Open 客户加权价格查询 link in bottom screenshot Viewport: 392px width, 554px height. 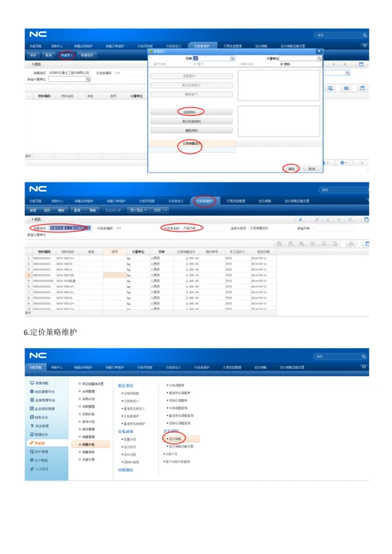click(x=177, y=462)
